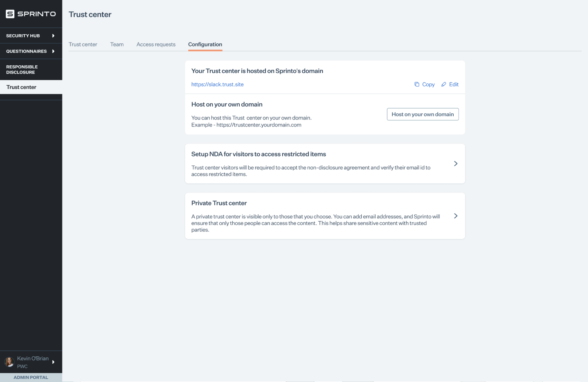This screenshot has height=382, width=588.
Task: Click the Host on your own domain button
Action: [423, 114]
